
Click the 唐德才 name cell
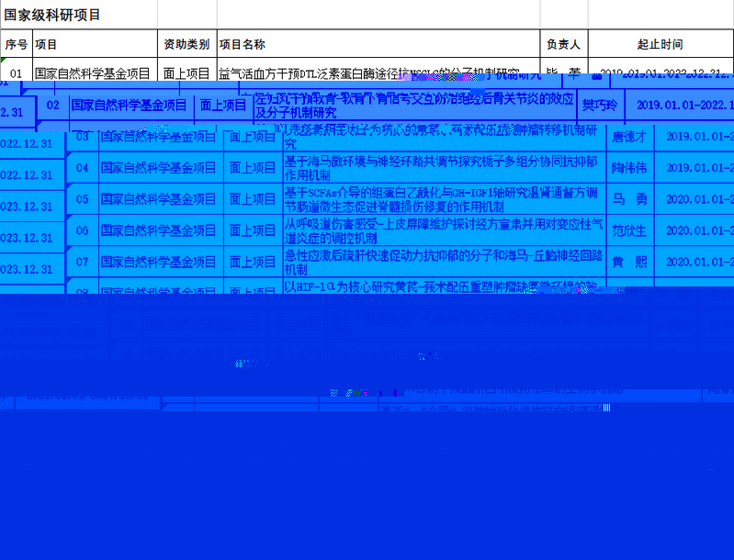(629, 137)
